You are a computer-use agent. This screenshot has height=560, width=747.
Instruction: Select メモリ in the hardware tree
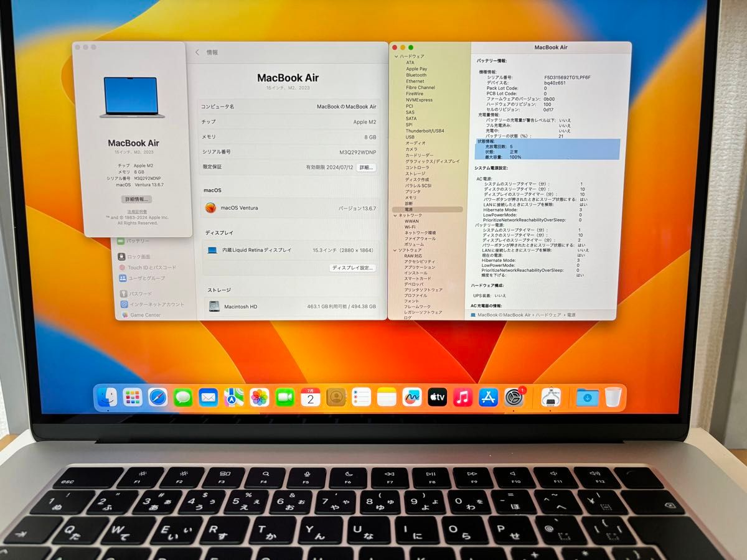(x=411, y=197)
